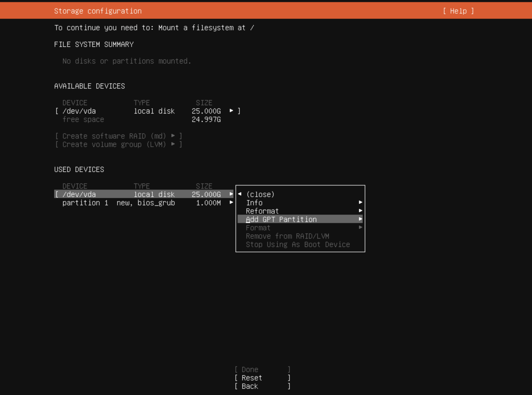The height and width of the screenshot is (395, 532).
Task: Click the AVAILABLE DEVICES heading
Action: point(90,86)
